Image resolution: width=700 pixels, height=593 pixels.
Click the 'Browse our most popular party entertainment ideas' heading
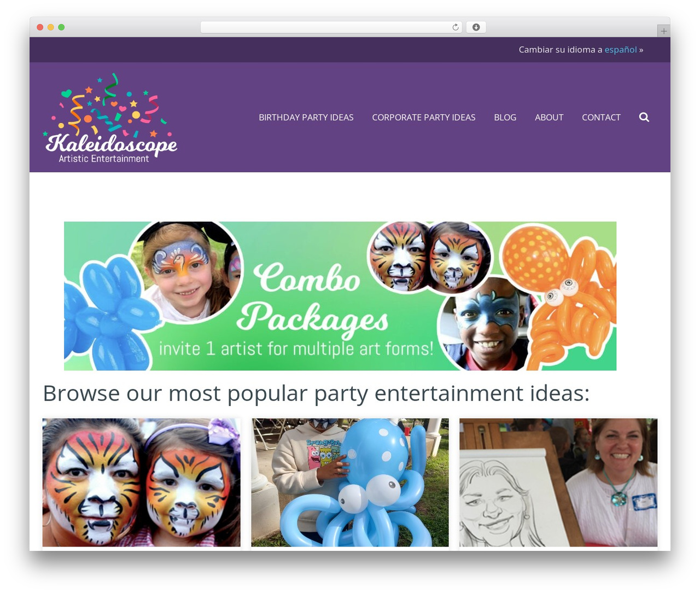click(x=317, y=393)
